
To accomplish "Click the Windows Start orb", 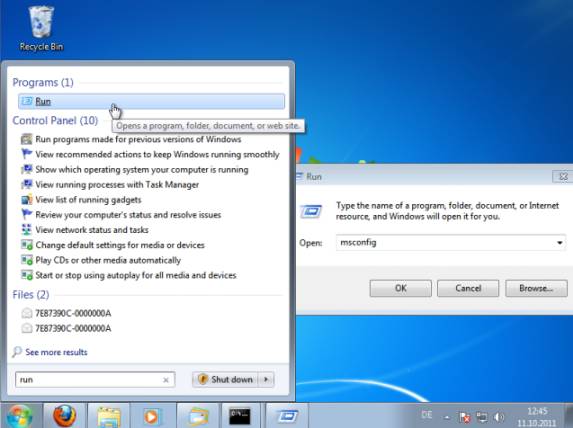I will pyautogui.click(x=20, y=416).
